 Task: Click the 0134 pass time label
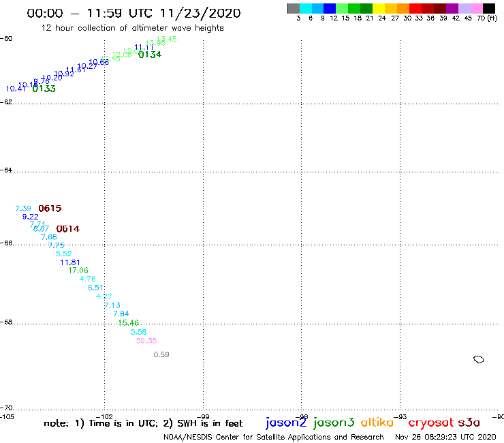coord(150,55)
